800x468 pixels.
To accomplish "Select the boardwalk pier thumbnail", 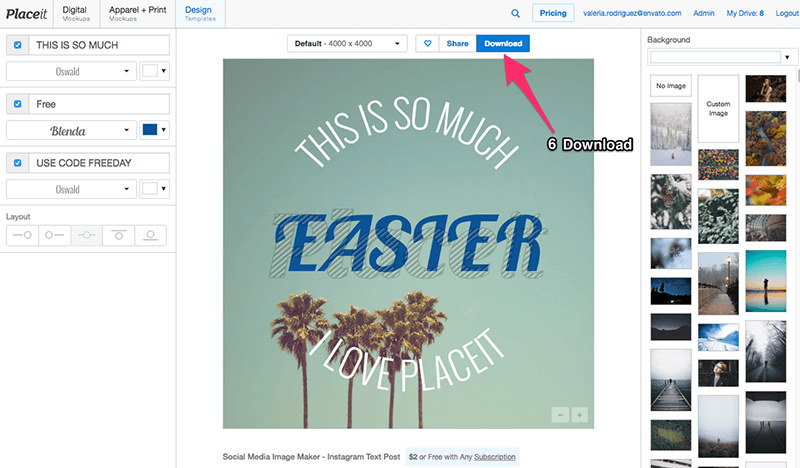I will point(671,380).
